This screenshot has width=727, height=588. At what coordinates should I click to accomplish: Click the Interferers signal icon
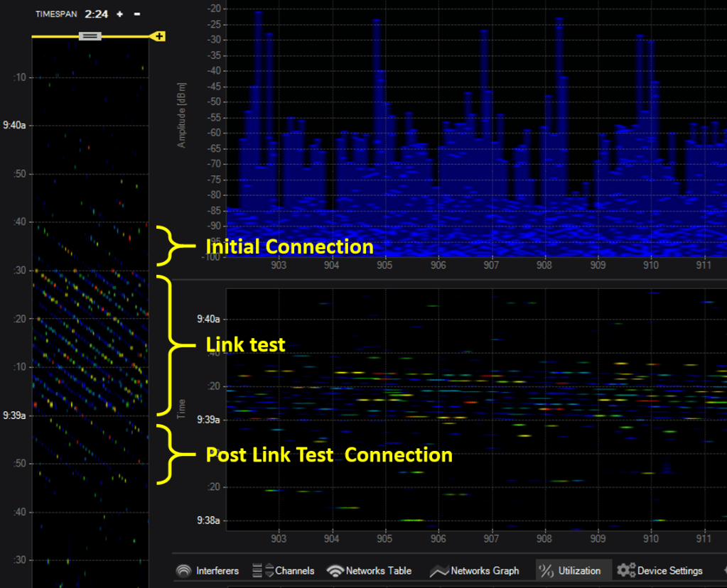(x=183, y=570)
